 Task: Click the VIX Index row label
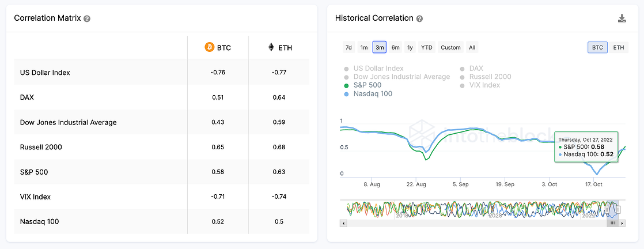(x=35, y=197)
